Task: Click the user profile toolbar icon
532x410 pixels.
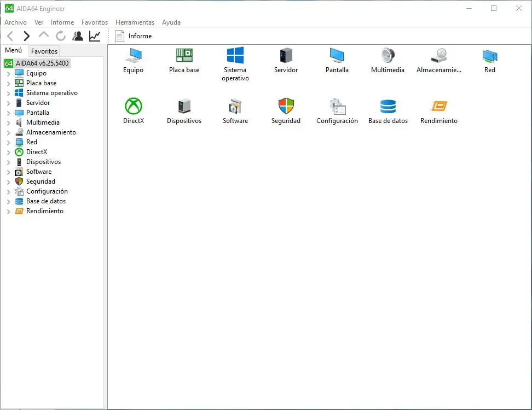Action: point(78,36)
